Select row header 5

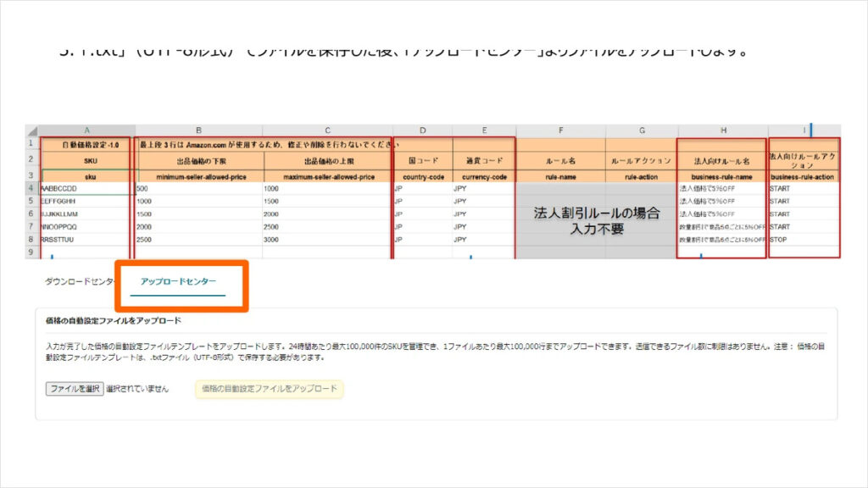[31, 202]
